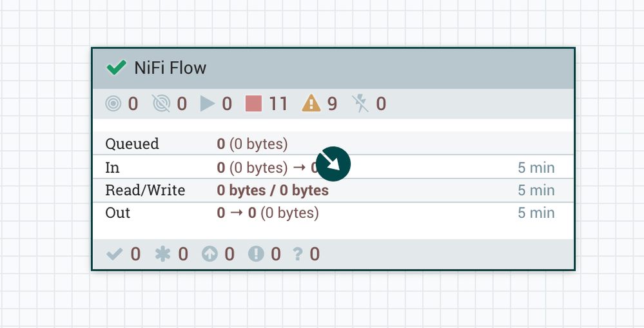Select the NiFi Flow process group title
The image size is (644, 328).
[x=170, y=68]
